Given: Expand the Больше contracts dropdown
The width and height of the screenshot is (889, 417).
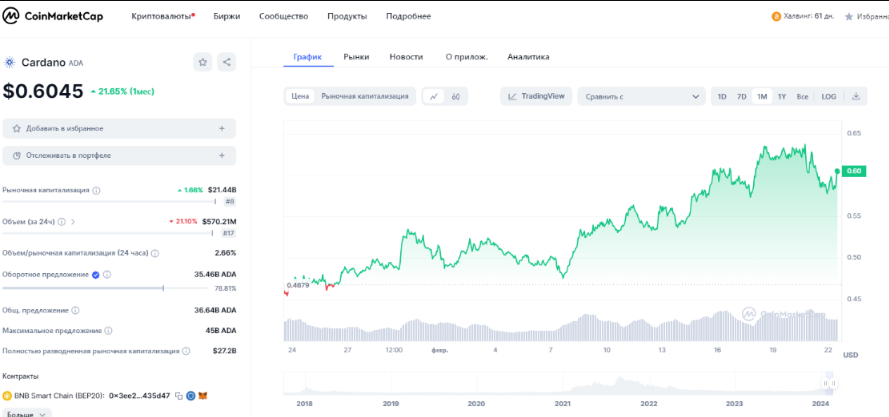Looking at the screenshot, I should click(27, 413).
